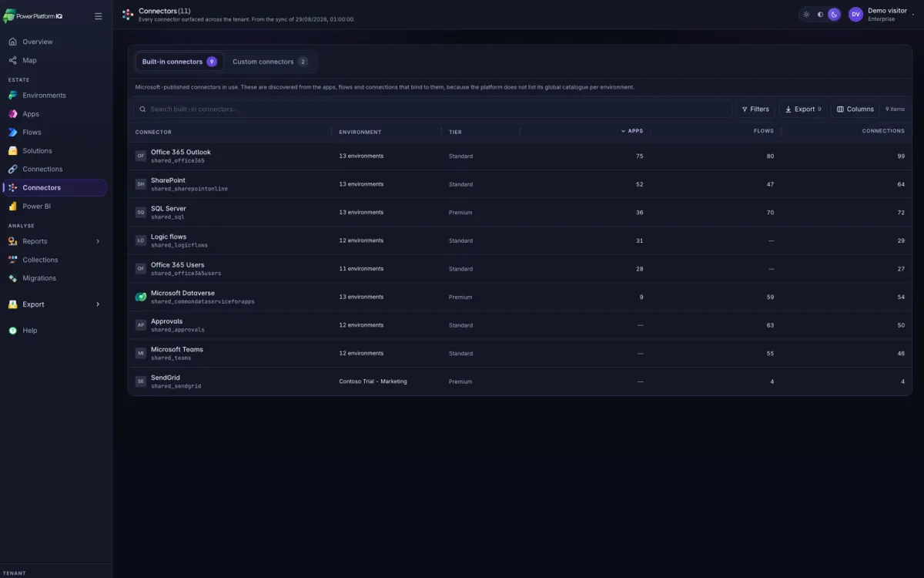Sort by Environment column header
Viewport: 924px width, 578px height.
(360, 132)
